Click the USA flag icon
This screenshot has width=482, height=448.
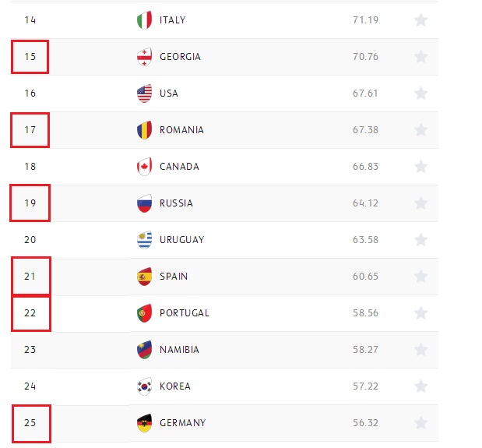click(x=144, y=93)
